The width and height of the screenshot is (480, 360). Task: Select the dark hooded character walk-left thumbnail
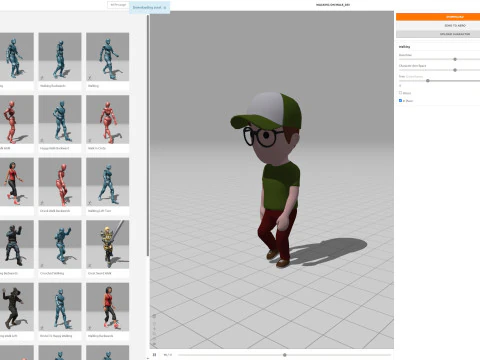17,307
